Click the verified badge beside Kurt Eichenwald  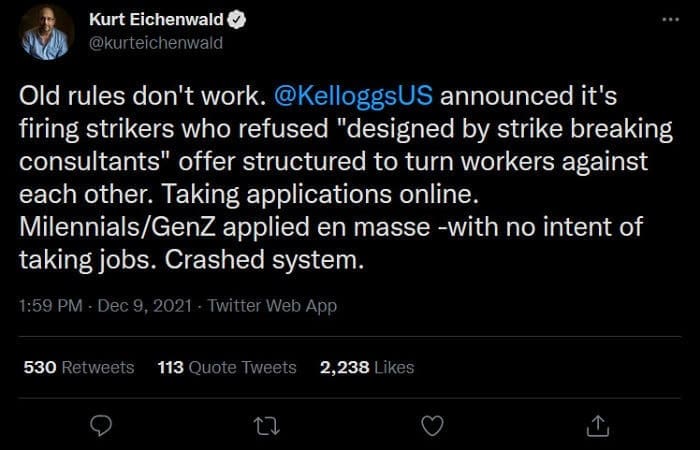(237, 20)
